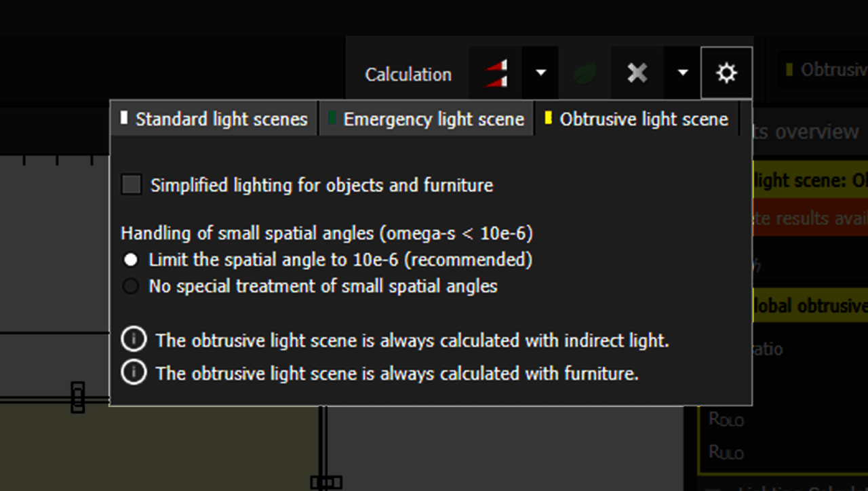Click info icon beside indirect light note

pos(134,339)
